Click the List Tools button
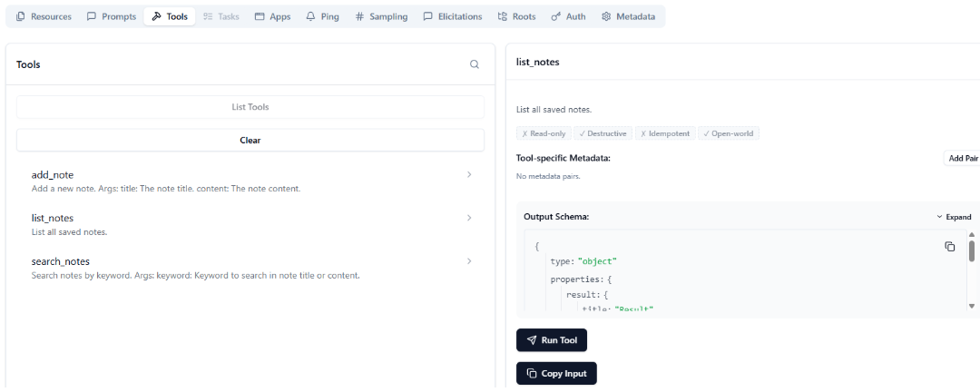The width and height of the screenshot is (980, 392). click(250, 107)
